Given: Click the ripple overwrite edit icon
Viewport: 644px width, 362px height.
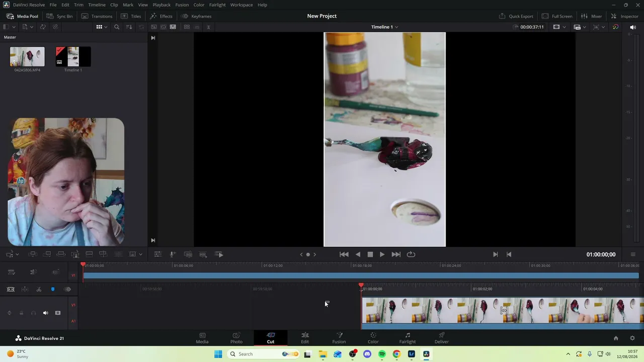Looking at the screenshot, I should (x=61, y=254).
